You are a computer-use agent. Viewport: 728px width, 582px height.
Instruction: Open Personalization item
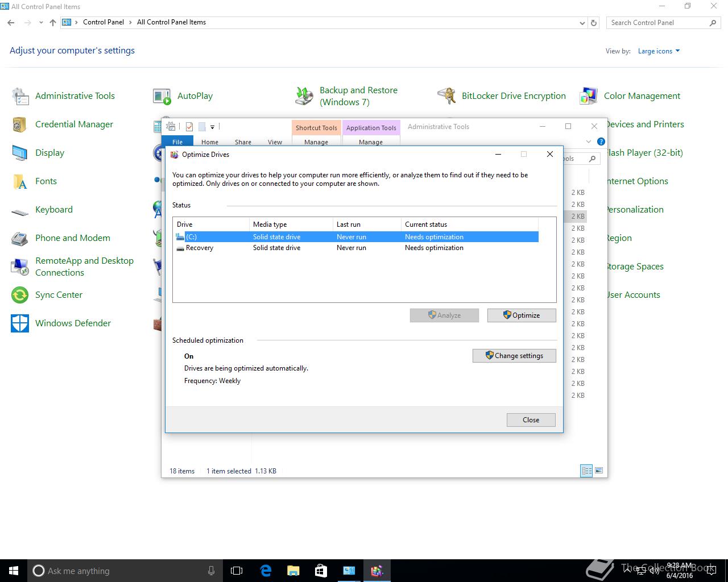click(635, 209)
